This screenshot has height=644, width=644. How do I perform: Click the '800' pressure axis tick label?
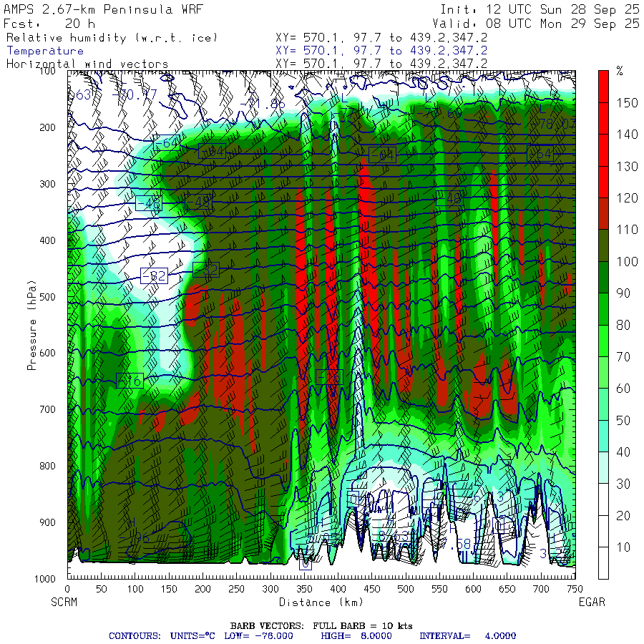point(47,466)
